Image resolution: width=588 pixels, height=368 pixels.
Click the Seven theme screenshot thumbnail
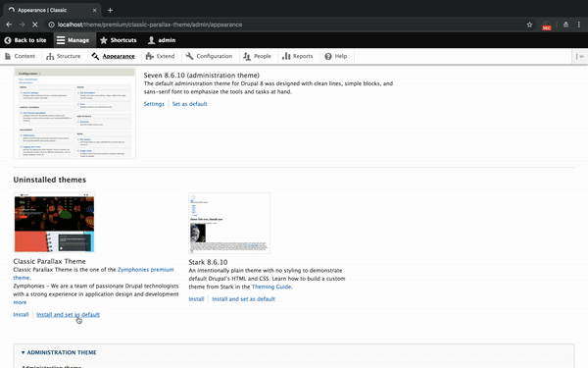tap(74, 113)
